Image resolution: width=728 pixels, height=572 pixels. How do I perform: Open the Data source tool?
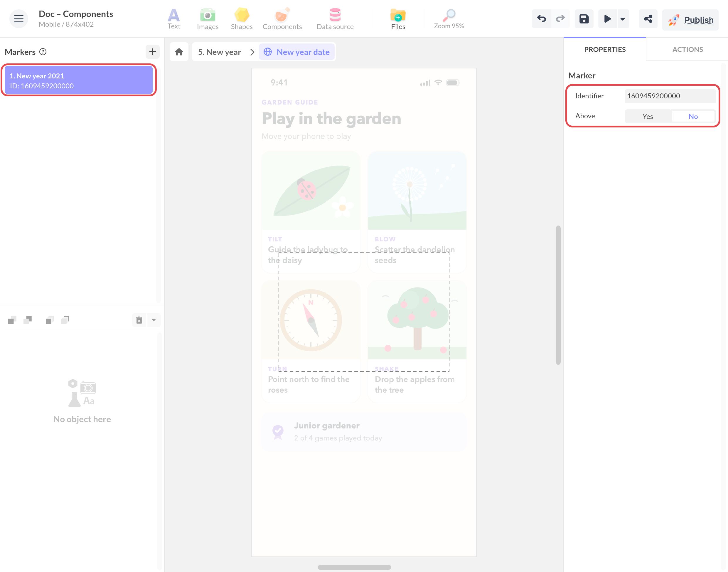335,19
